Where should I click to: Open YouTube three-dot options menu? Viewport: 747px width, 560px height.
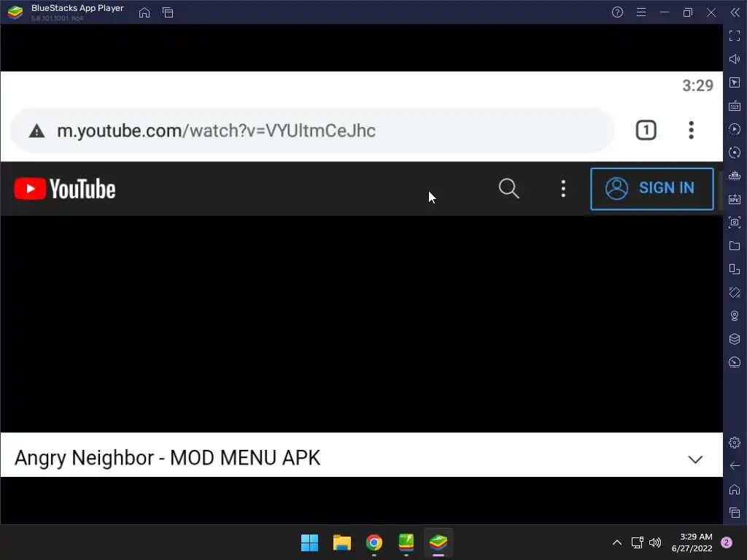coord(563,189)
